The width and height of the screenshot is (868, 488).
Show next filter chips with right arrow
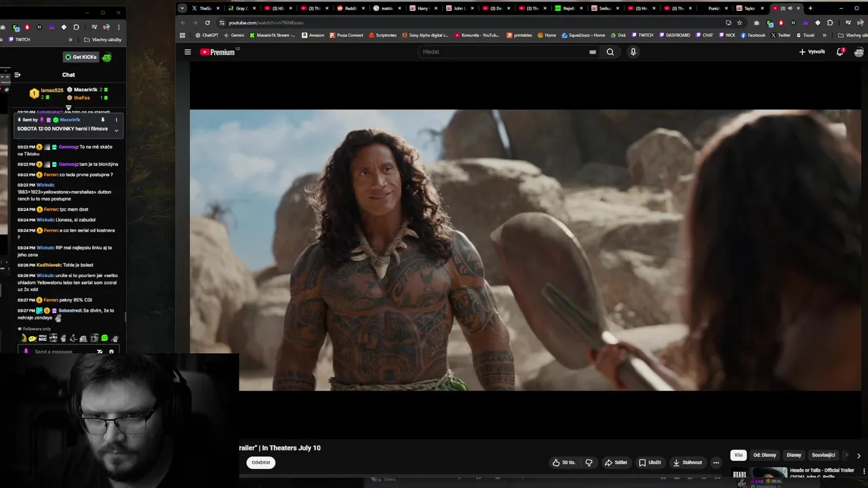pyautogui.click(x=859, y=455)
